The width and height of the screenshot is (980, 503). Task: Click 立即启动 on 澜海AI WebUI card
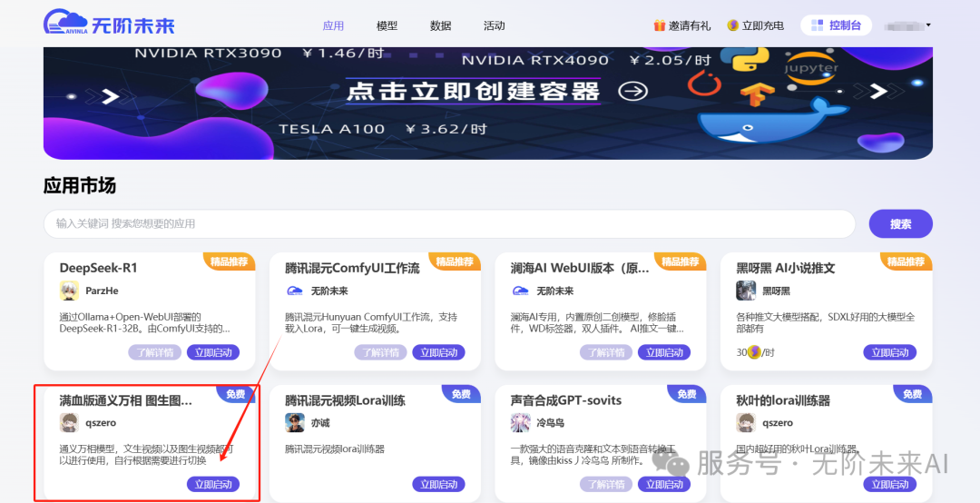pyautogui.click(x=664, y=352)
